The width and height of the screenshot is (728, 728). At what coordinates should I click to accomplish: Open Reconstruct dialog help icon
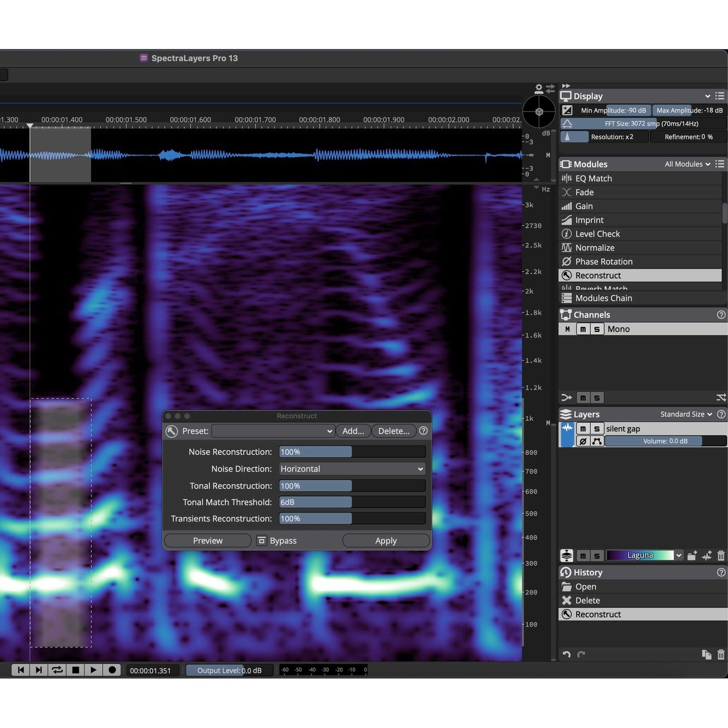(x=423, y=431)
